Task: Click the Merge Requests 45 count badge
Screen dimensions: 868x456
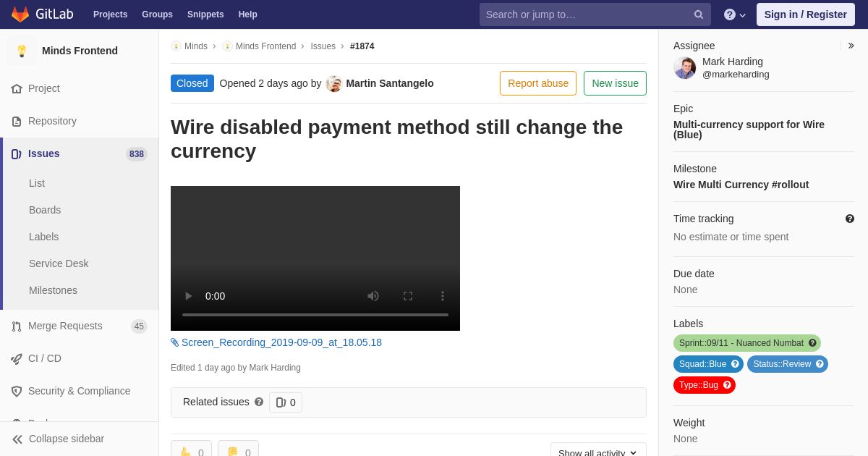Action: 139,326
